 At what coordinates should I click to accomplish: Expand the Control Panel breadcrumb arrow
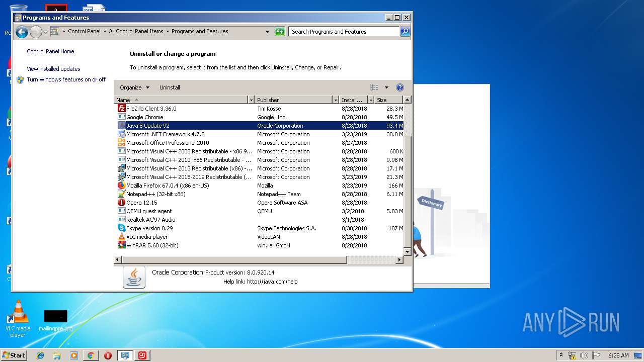tap(105, 31)
